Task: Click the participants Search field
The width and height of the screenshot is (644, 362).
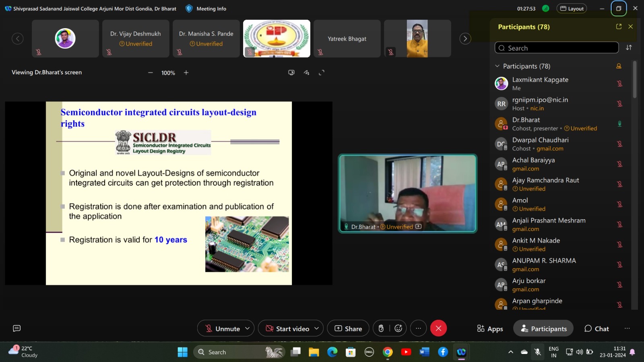Action: coord(556,48)
